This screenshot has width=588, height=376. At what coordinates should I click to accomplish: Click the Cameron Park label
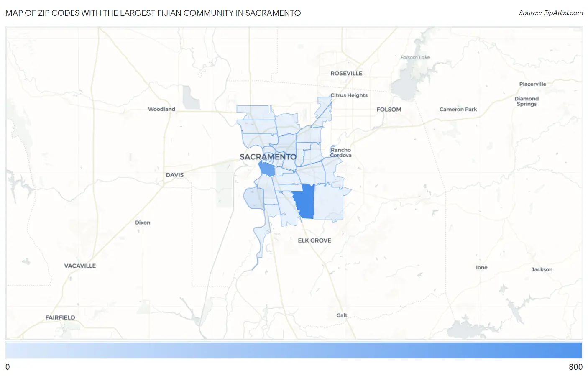458,110
